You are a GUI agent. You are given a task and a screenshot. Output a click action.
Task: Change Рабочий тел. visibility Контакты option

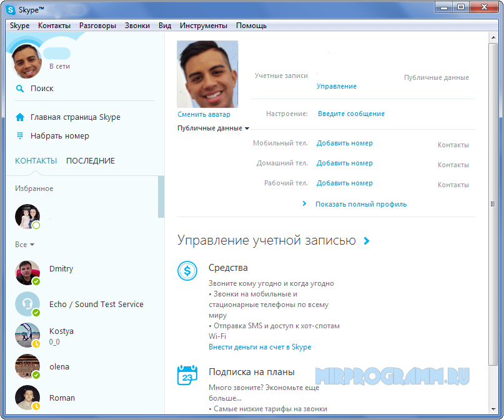tap(453, 185)
